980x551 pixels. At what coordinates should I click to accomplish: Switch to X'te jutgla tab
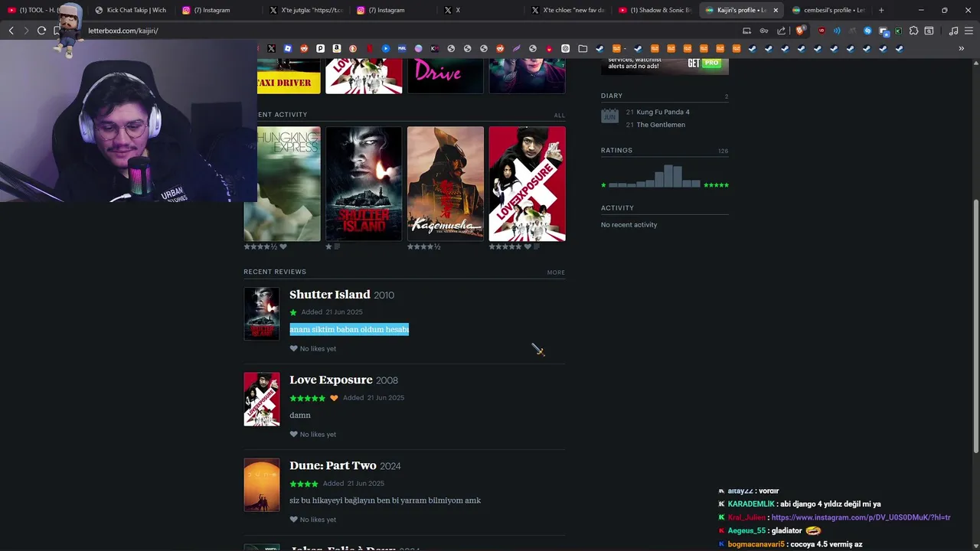coord(306,10)
